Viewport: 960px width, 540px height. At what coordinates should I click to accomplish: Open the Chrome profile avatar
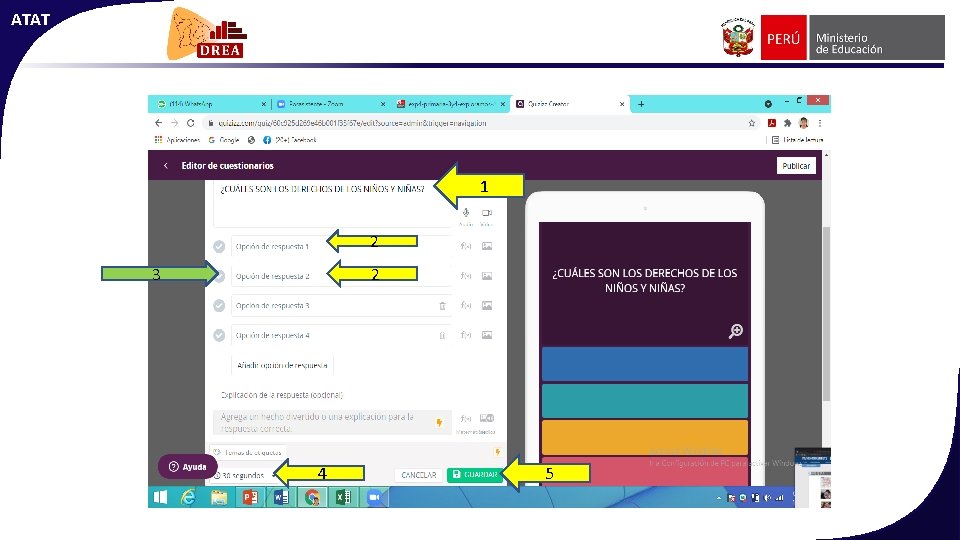(x=804, y=123)
